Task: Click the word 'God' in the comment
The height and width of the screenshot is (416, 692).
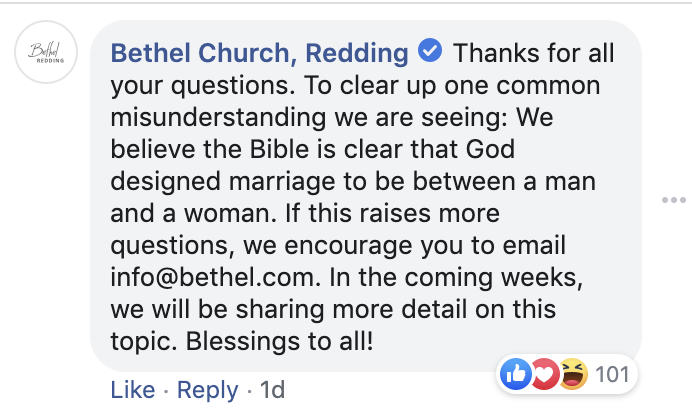Action: [490, 149]
